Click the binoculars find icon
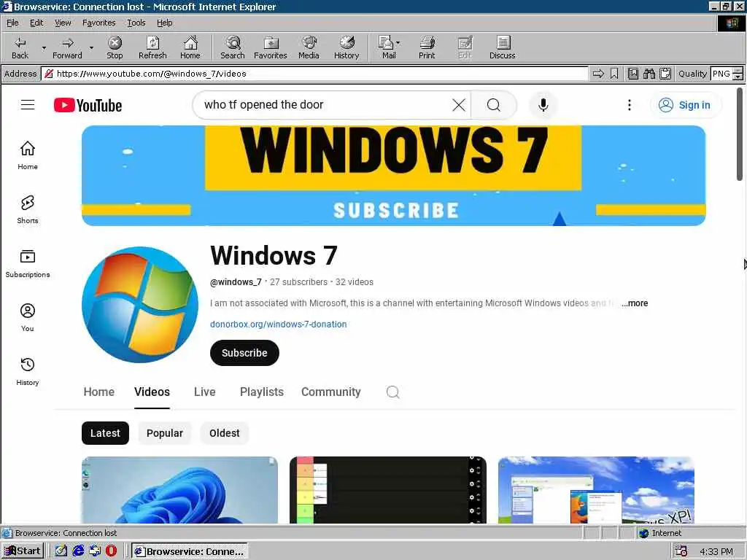 tap(649, 74)
